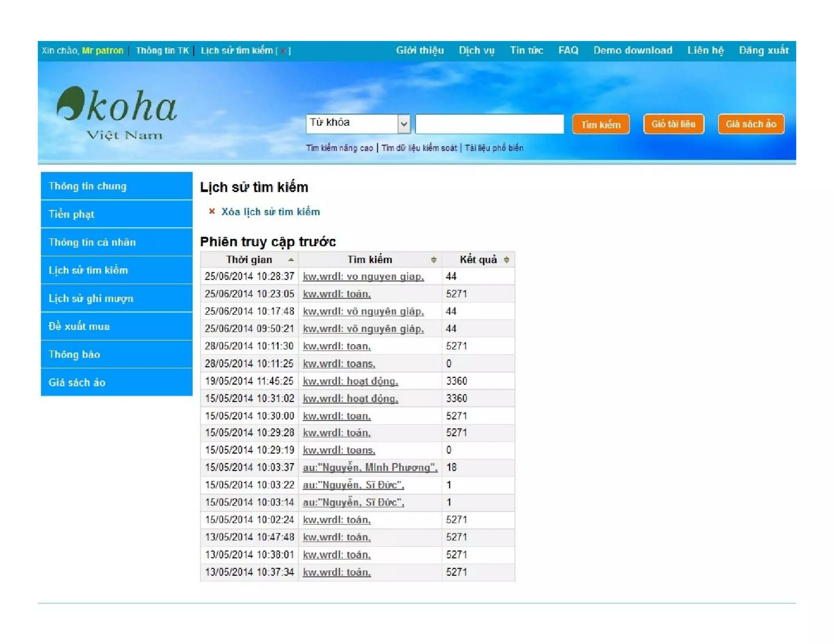This screenshot has width=834, height=644.
Task: Sort by Tìm kiếm column arrows
Action: click(433, 260)
